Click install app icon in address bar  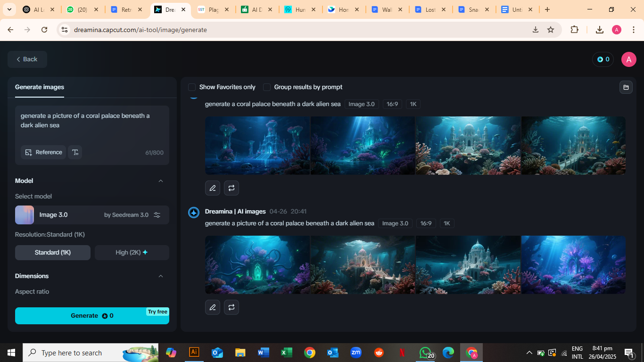point(536,30)
